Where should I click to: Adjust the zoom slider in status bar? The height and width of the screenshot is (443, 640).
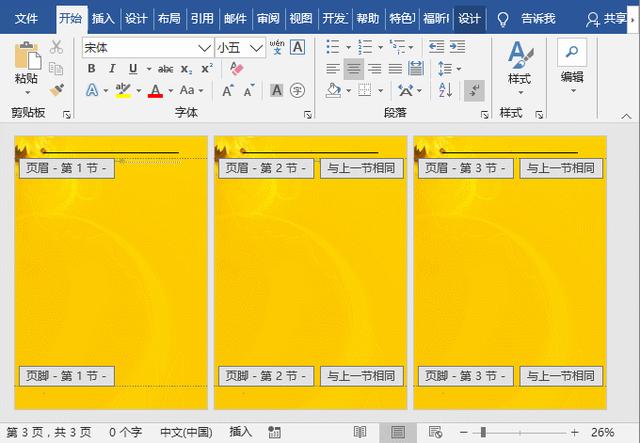(x=483, y=432)
